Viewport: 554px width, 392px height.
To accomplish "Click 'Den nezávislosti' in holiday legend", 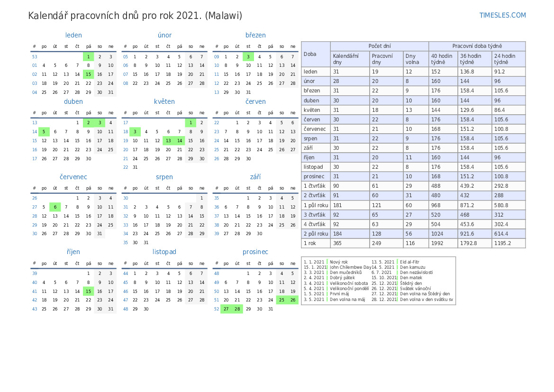I will (x=416, y=273).
